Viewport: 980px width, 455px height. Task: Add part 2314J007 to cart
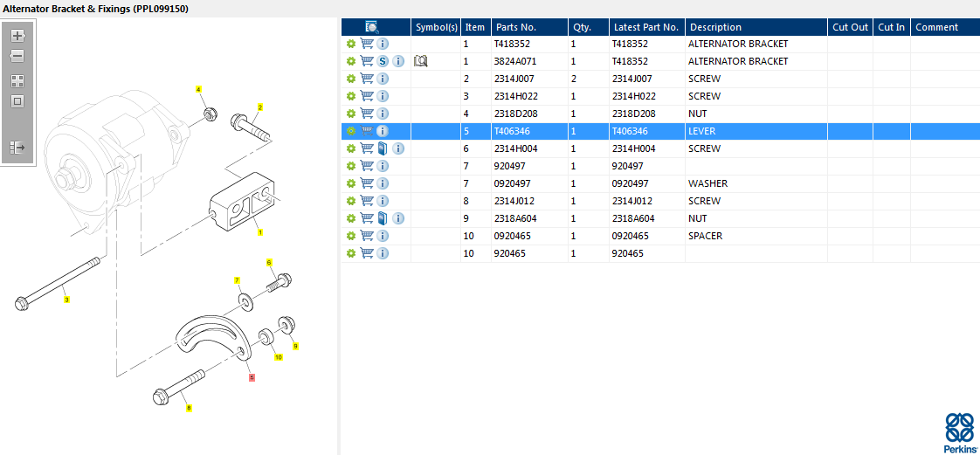click(x=367, y=79)
